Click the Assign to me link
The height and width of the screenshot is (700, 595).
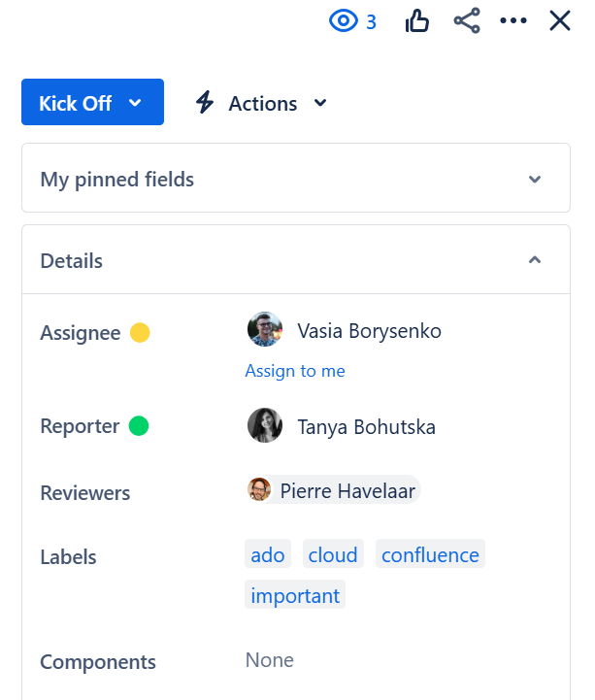point(295,371)
